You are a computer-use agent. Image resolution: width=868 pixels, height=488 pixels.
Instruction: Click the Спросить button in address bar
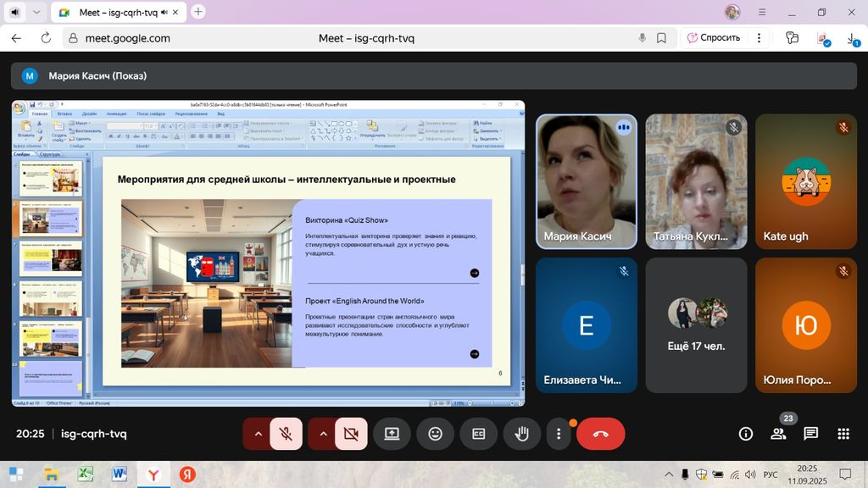pyautogui.click(x=714, y=37)
